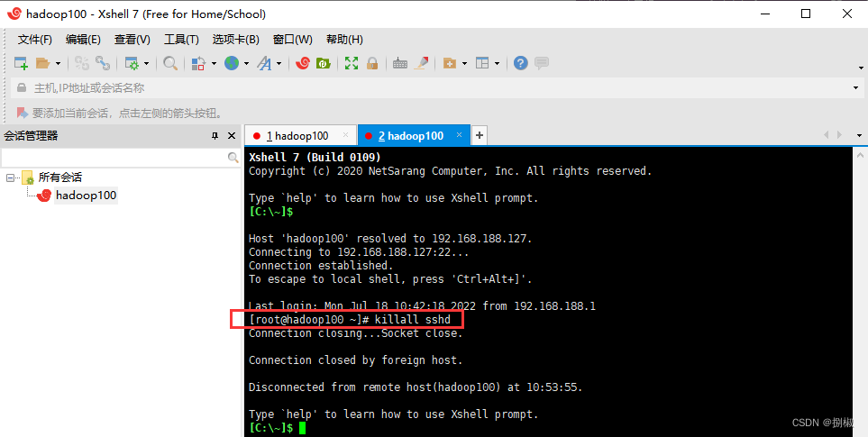Click the session manager search field

[114, 158]
